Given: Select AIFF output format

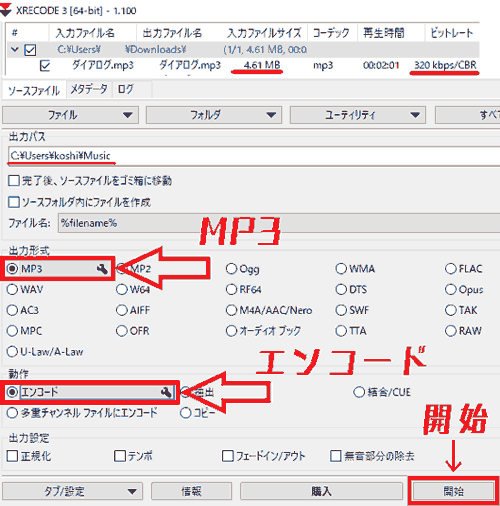Looking at the screenshot, I should click(x=122, y=310).
